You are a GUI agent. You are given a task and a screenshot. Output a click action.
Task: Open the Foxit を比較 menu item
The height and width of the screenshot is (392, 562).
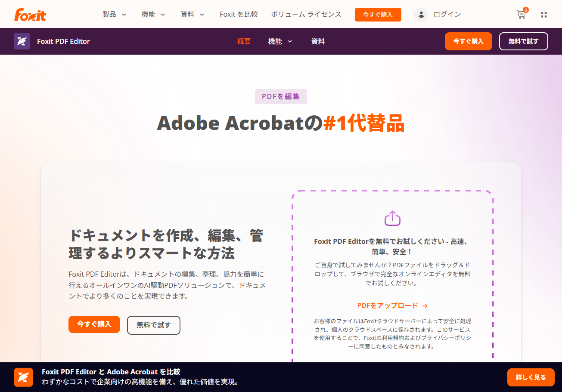239,14
